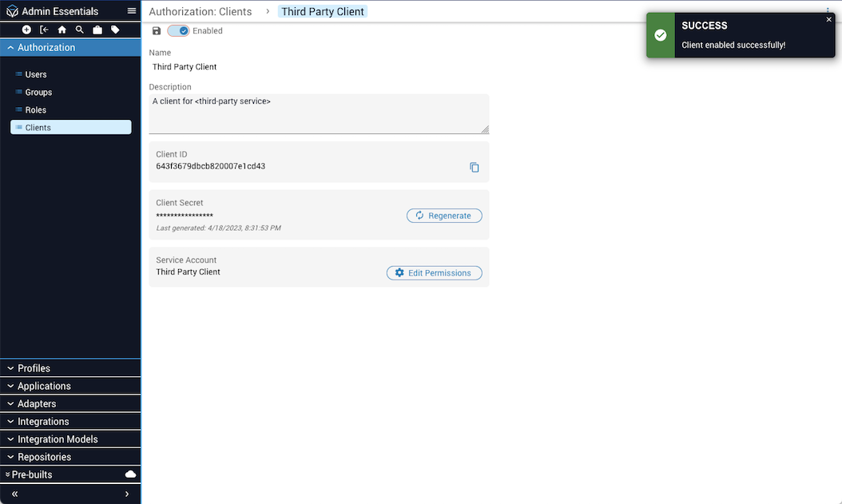
Task: Expand the Applications section
Action: point(70,386)
